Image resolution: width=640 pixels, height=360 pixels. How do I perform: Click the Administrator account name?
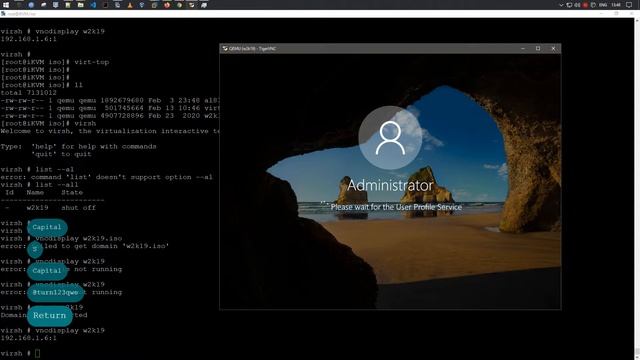(x=390, y=185)
